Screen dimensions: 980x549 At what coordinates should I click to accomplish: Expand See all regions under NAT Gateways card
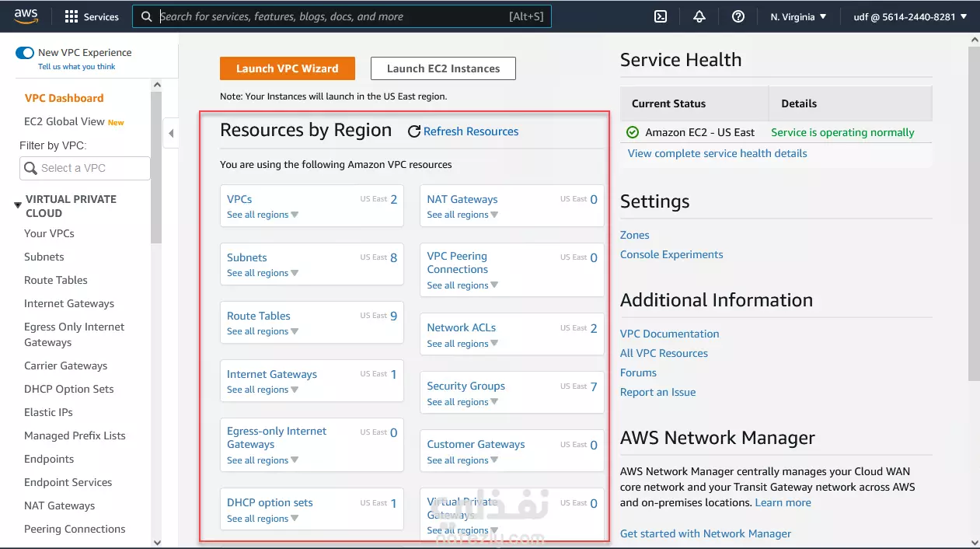pyautogui.click(x=462, y=215)
